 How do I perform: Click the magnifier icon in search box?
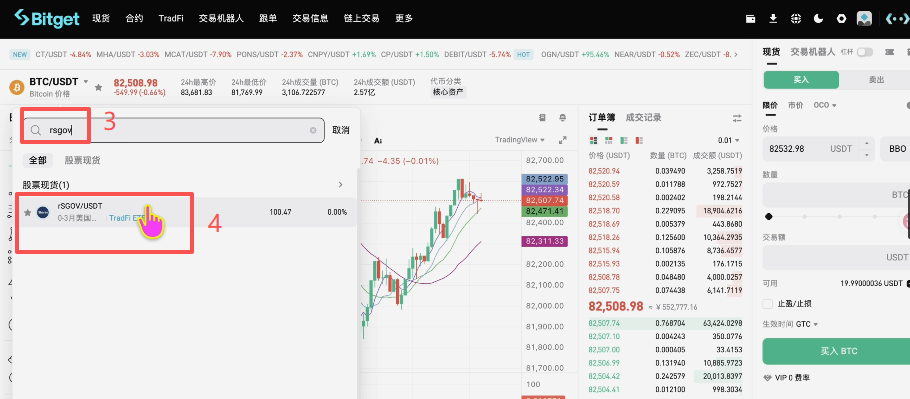pos(36,130)
